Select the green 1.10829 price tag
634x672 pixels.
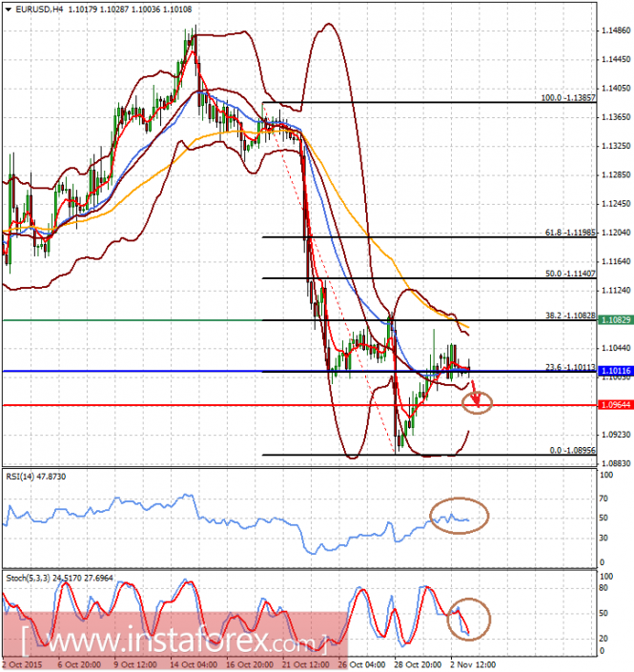pos(616,320)
